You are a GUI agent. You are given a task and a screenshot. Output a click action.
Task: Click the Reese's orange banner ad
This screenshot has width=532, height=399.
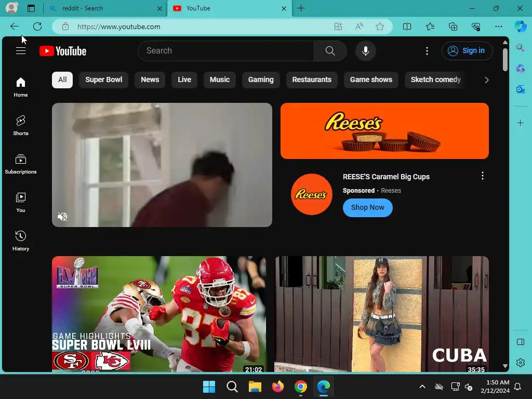384,131
